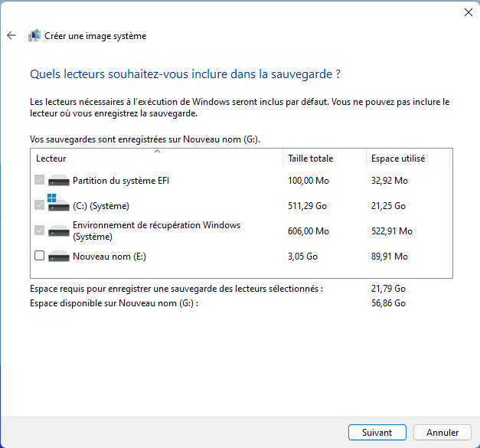Click the Suivant button

(377, 433)
